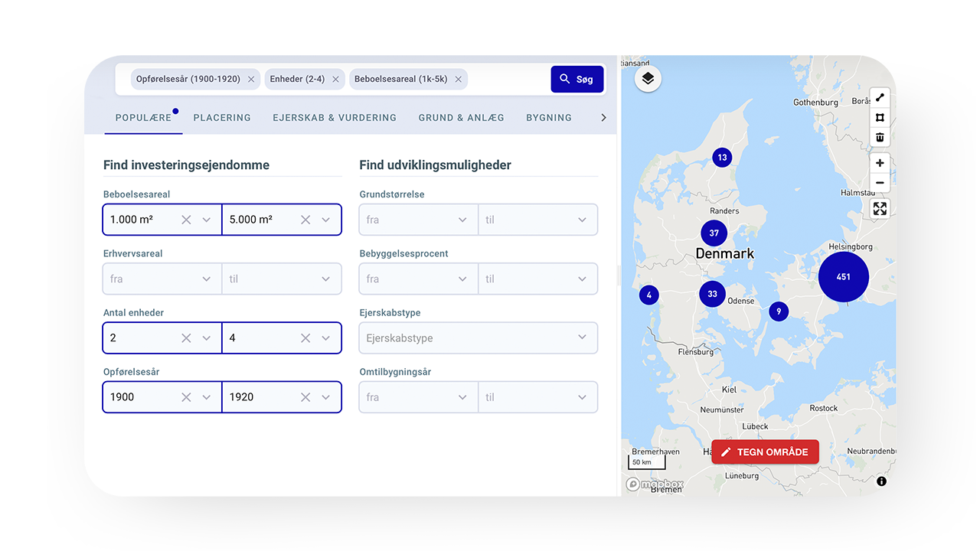
Task: Toggle fullscreen map view
Action: click(x=880, y=208)
